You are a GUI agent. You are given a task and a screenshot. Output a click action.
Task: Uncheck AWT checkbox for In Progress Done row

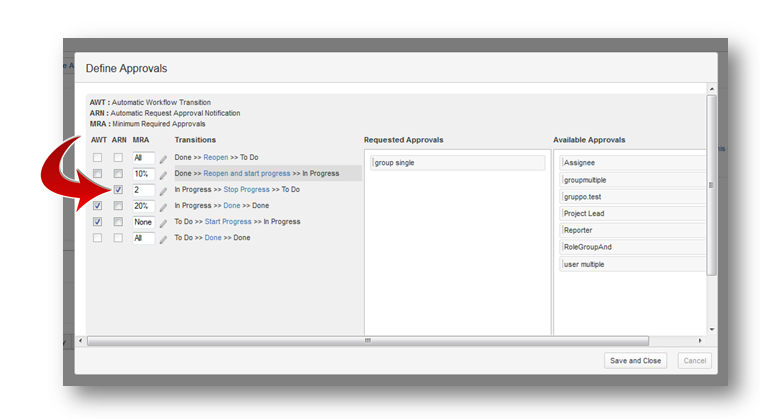97,205
